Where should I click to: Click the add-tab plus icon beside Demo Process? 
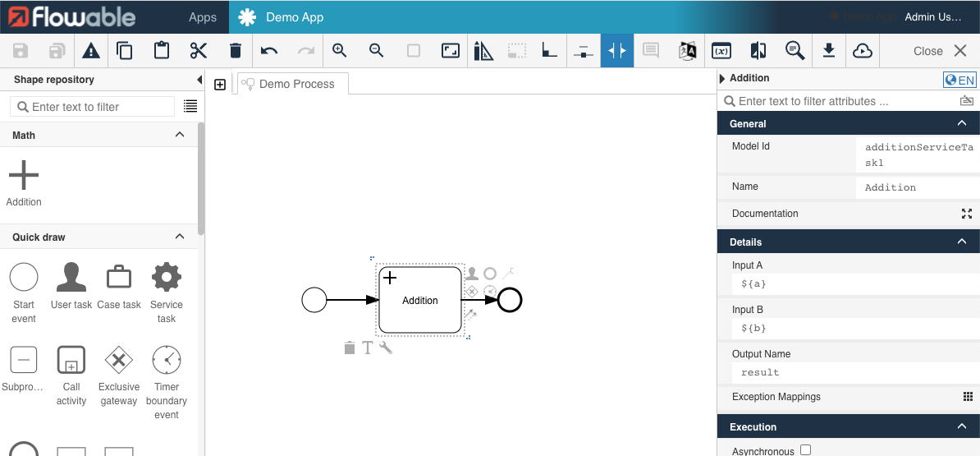coord(220,85)
